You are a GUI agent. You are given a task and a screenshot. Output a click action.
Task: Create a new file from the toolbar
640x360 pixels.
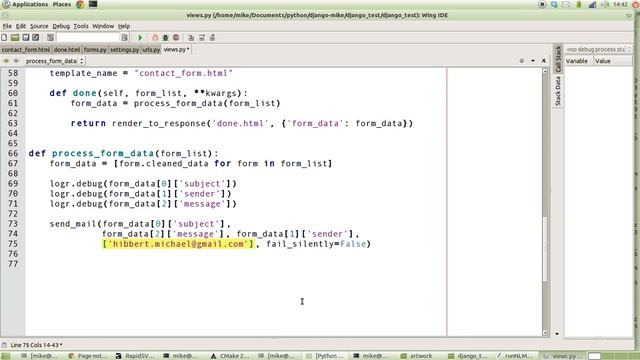coord(4,38)
